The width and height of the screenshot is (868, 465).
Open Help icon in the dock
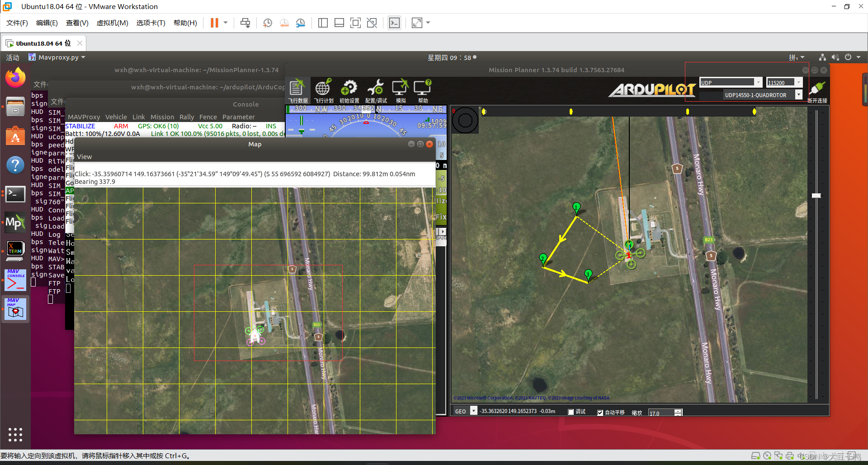click(15, 165)
